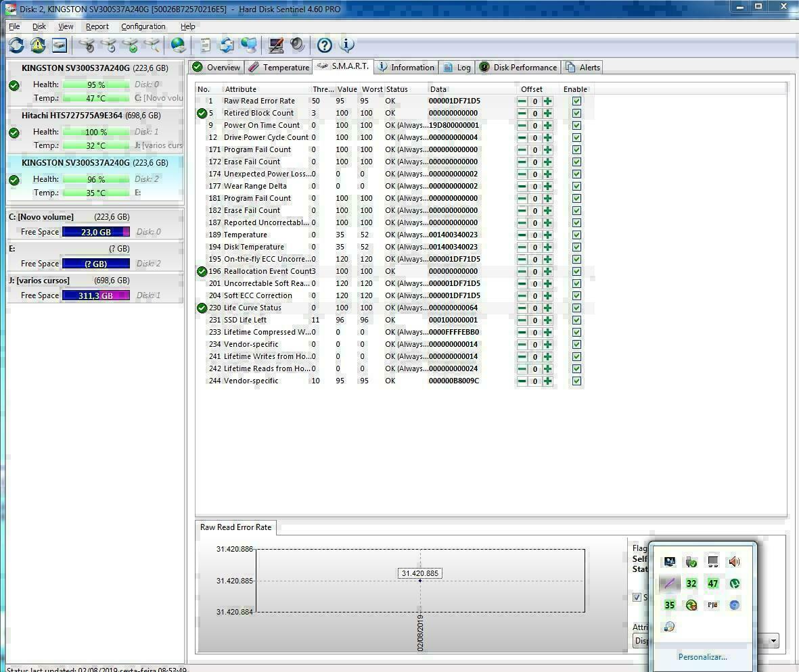Switch to the Overview tab
The width and height of the screenshot is (799, 672).
tap(216, 67)
